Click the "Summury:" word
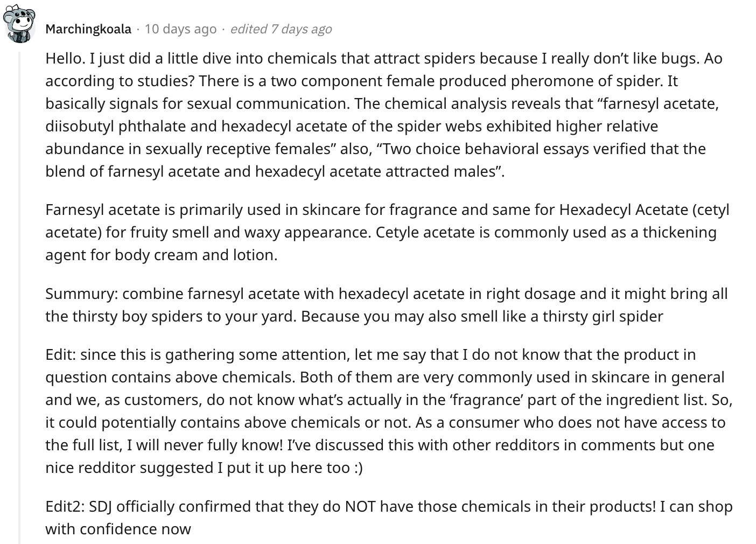This screenshot has width=756, height=544. point(81,294)
